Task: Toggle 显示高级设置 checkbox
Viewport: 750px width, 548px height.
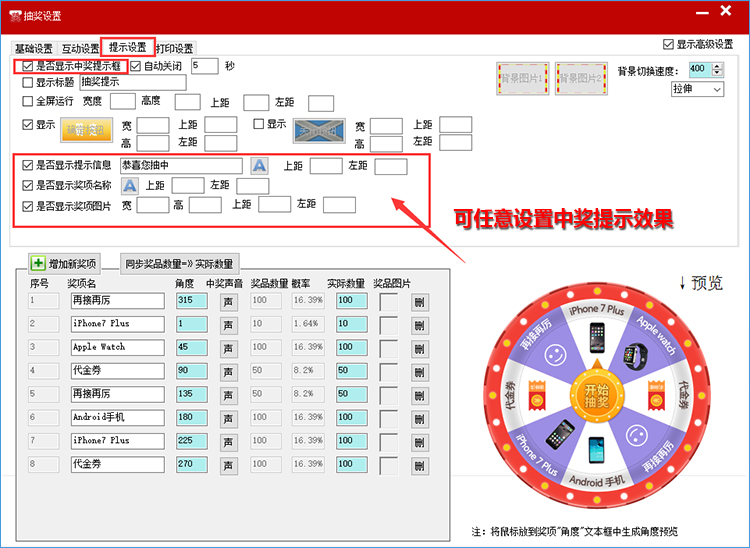Action: point(668,45)
